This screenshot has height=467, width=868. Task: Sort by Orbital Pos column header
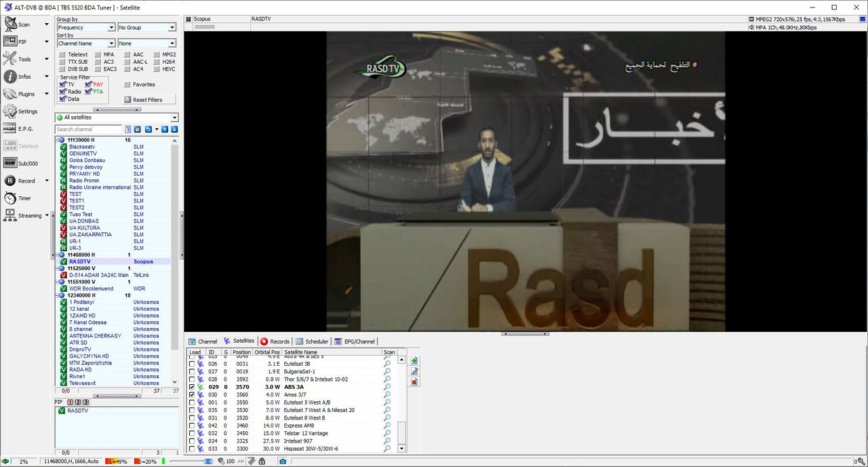pos(267,352)
